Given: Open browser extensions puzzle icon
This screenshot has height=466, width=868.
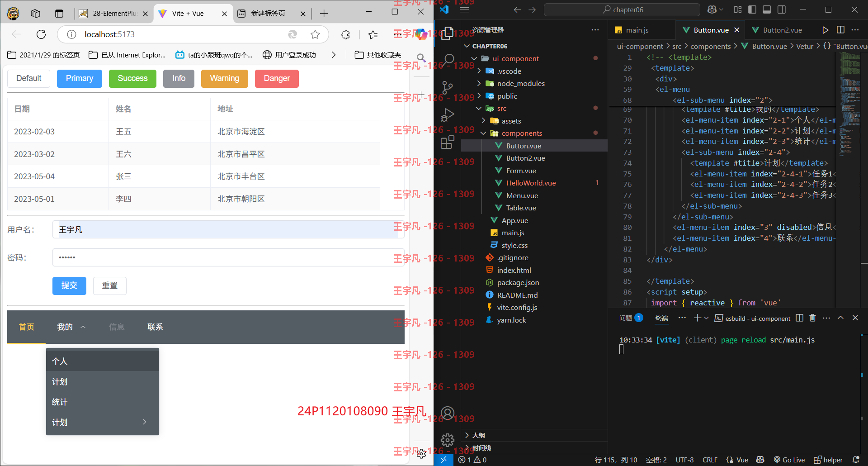Looking at the screenshot, I should (345, 34).
